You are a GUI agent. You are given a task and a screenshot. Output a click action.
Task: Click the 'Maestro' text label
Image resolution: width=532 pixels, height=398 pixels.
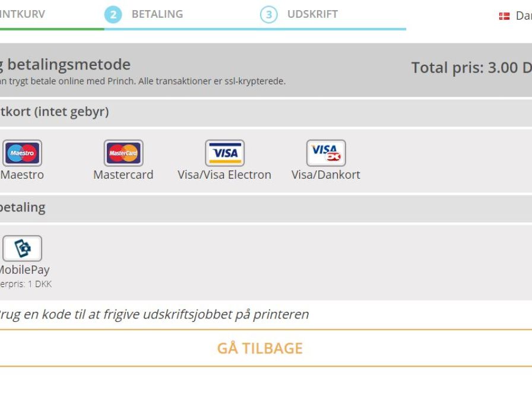[22, 175]
